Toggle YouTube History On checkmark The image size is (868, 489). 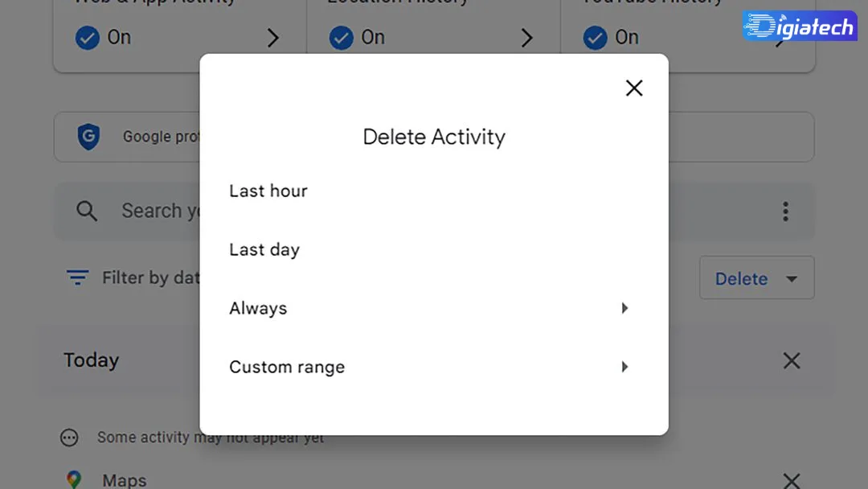[x=595, y=38]
